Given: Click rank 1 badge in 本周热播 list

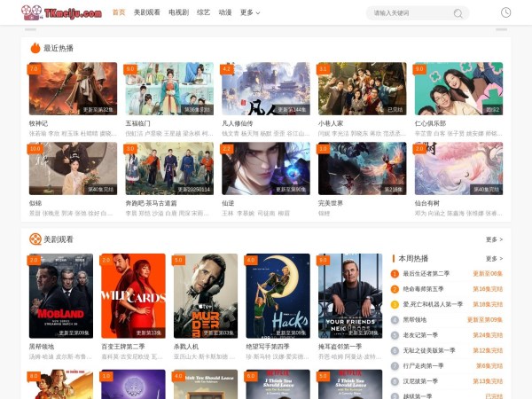Looking at the screenshot, I should [395, 274].
